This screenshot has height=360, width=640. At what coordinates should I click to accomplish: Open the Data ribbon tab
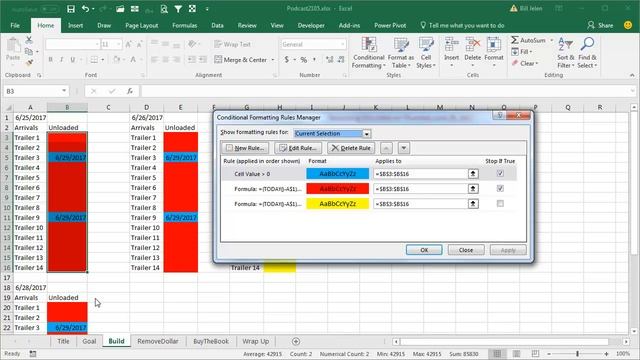(x=217, y=25)
